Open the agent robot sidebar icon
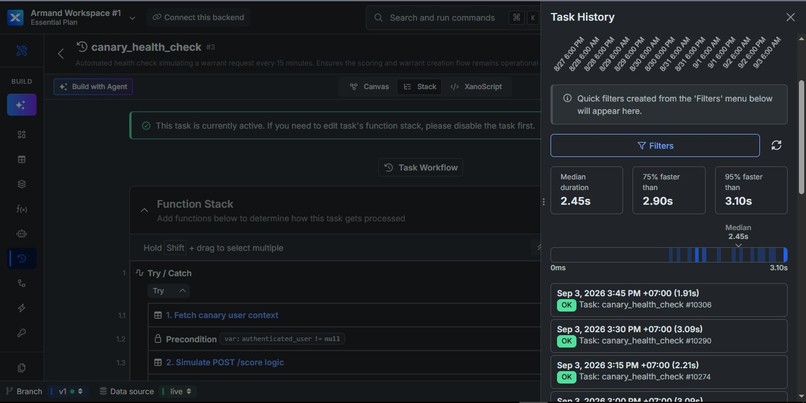806x403 pixels. coord(22,234)
